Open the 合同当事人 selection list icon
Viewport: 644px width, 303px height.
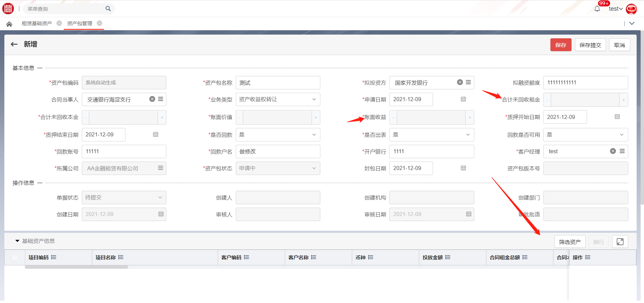(161, 99)
